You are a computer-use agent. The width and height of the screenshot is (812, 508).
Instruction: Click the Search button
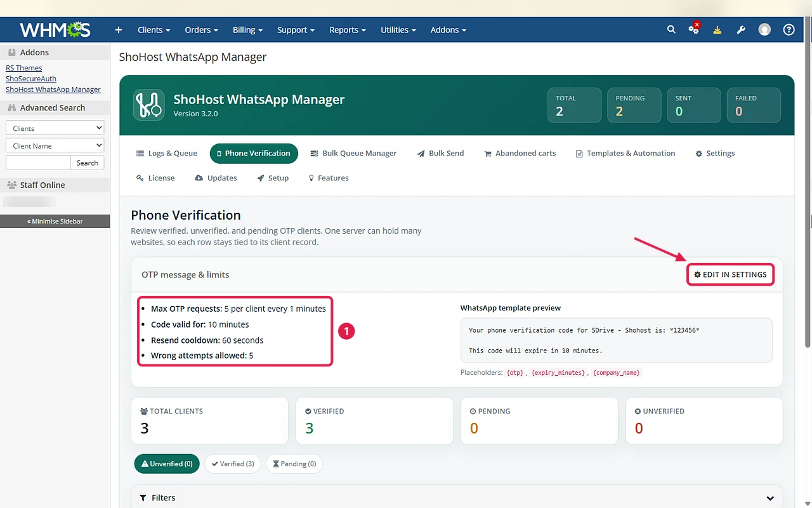click(x=87, y=163)
